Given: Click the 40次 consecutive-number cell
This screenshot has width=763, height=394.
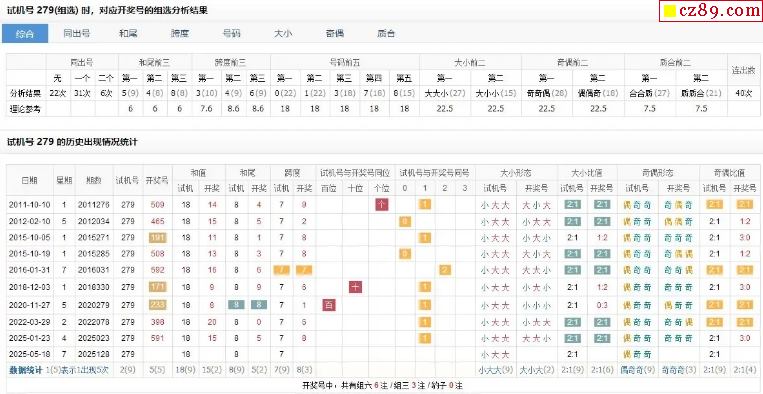Looking at the screenshot, I should [743, 93].
